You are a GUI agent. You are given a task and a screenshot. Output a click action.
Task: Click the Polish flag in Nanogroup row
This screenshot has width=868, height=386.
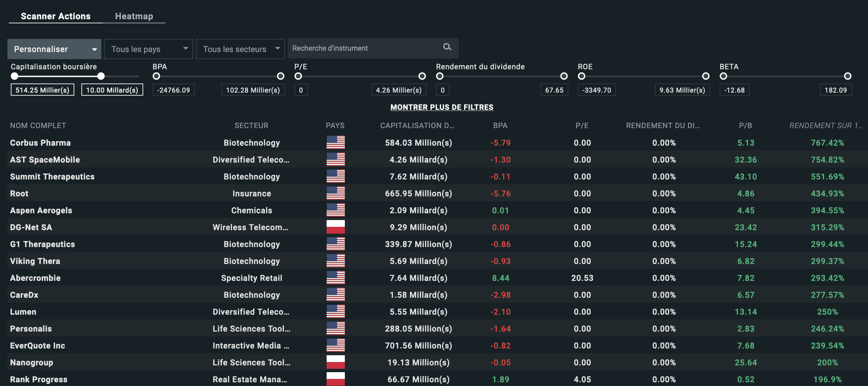[x=335, y=362]
